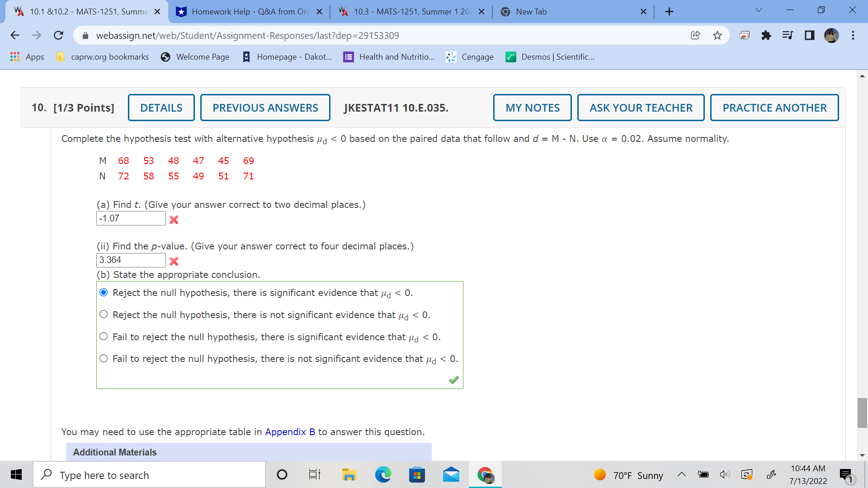Open the Appendix B link
Viewport: 868px width, 488px height.
pyautogui.click(x=290, y=432)
